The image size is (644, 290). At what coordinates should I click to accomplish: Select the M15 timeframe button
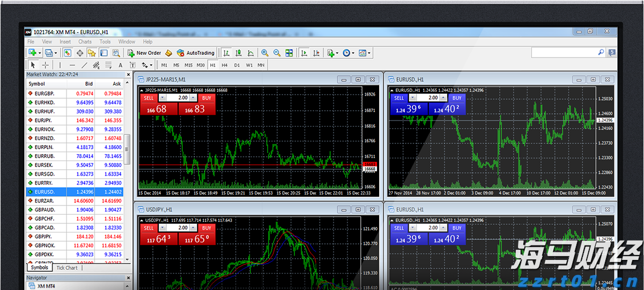188,65
